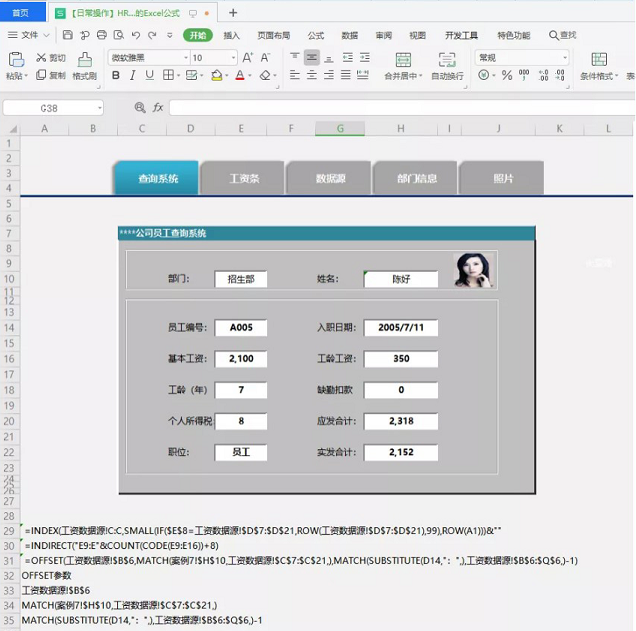Increase font size with A+ icon

tap(248, 58)
